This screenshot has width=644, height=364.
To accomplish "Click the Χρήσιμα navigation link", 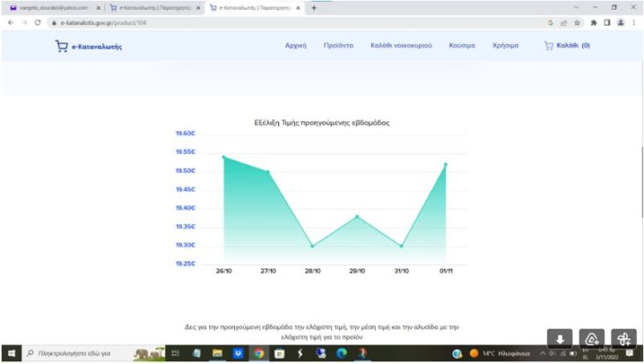I will pyautogui.click(x=505, y=45).
